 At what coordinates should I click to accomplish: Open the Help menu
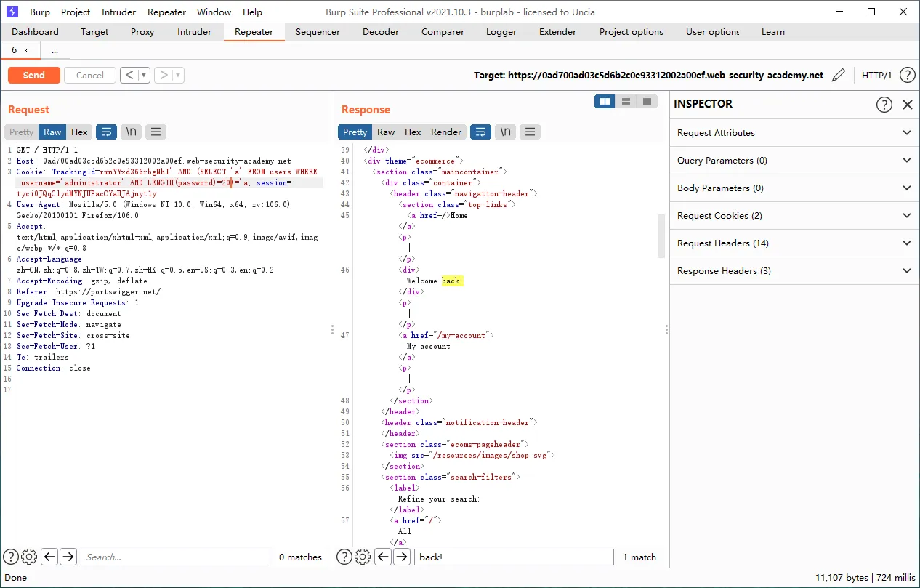(x=252, y=12)
